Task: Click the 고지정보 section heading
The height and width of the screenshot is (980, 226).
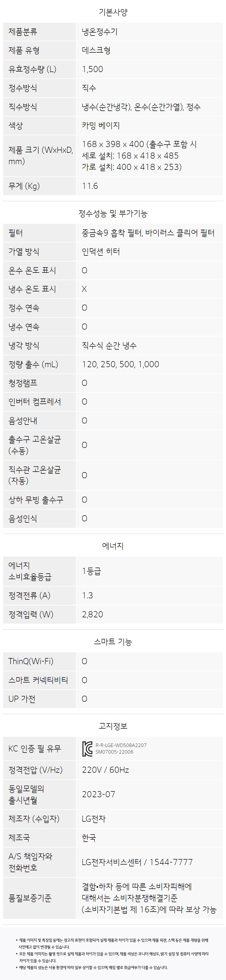Action: pyautogui.click(x=113, y=726)
